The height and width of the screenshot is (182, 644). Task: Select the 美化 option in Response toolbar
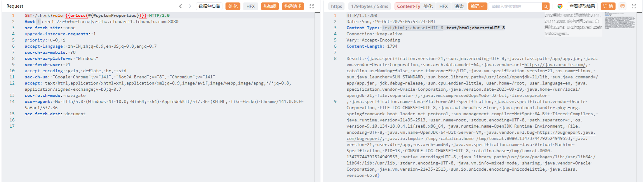point(428,6)
